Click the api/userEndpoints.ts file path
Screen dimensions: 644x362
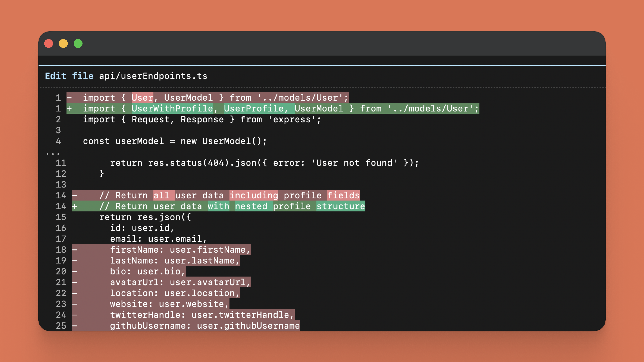153,76
